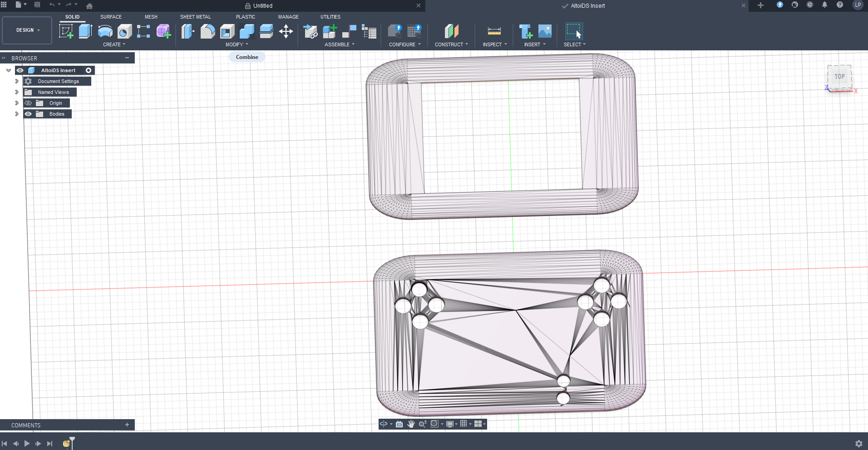Click the Extrude tool icon
The image size is (868, 450).
tap(85, 31)
